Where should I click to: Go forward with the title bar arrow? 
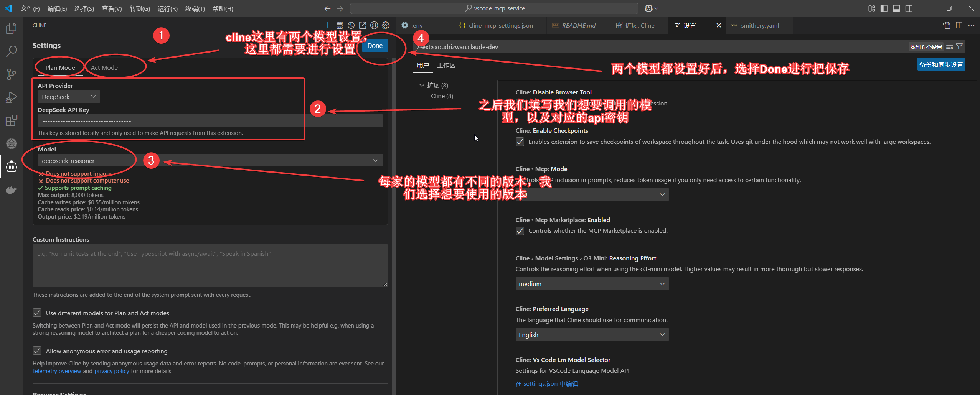[340, 8]
